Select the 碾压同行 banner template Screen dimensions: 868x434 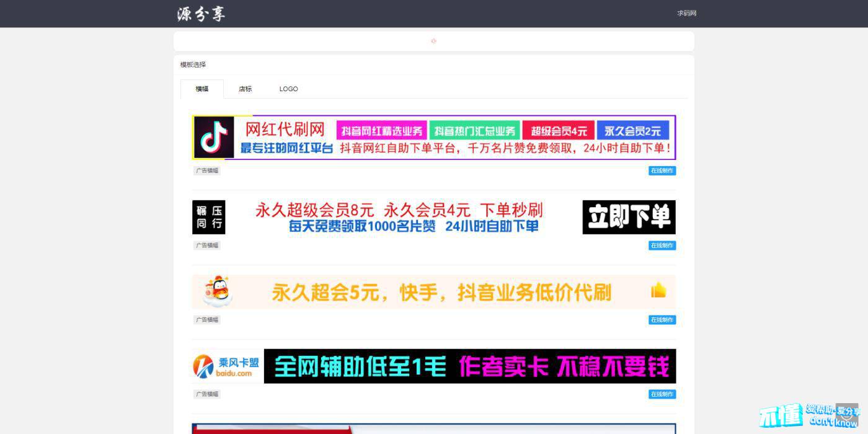click(434, 217)
